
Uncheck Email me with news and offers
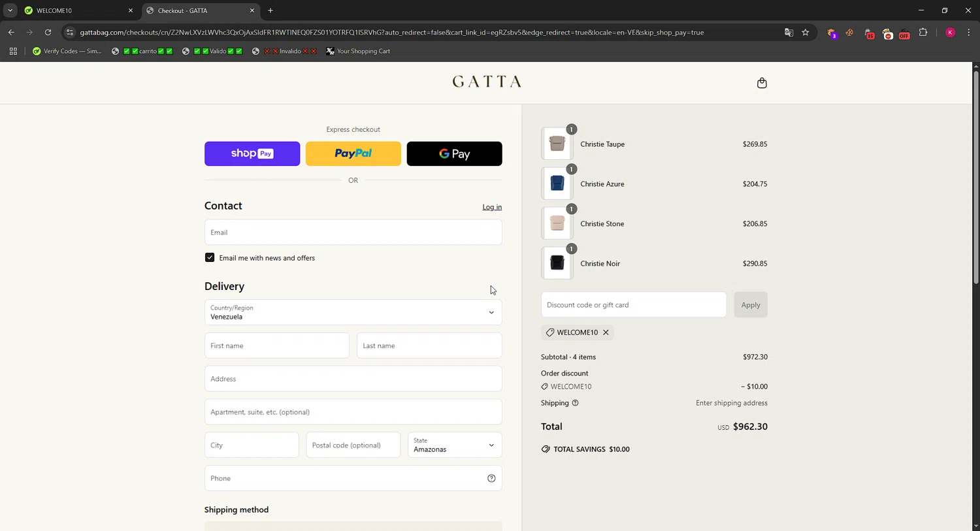click(x=210, y=257)
